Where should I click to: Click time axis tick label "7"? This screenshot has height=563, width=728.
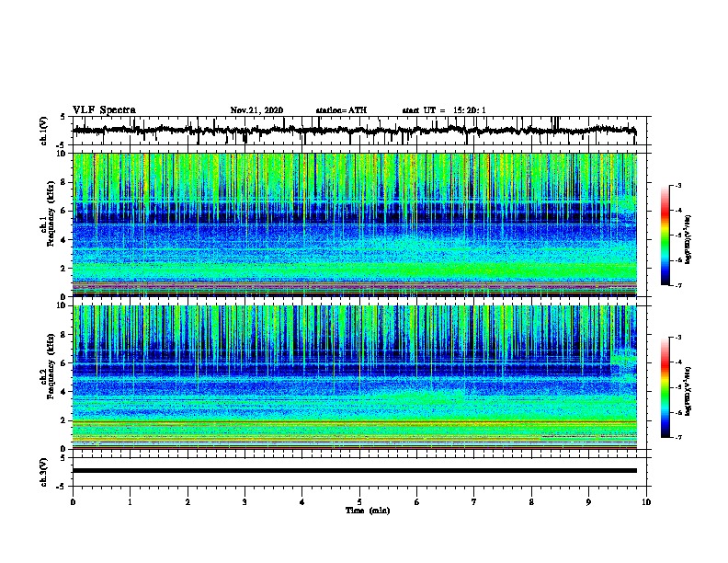click(x=474, y=502)
